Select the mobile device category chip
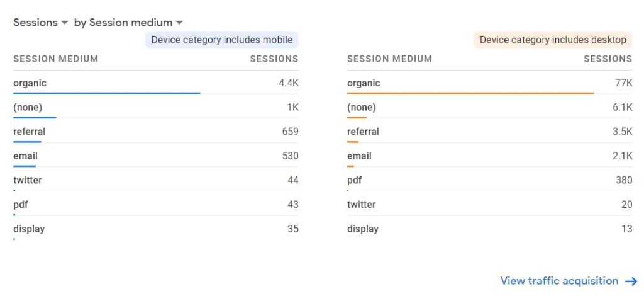644x296 pixels. 221,40
